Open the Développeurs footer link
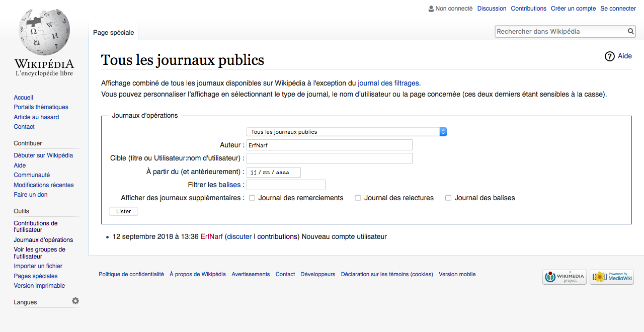 pos(318,274)
